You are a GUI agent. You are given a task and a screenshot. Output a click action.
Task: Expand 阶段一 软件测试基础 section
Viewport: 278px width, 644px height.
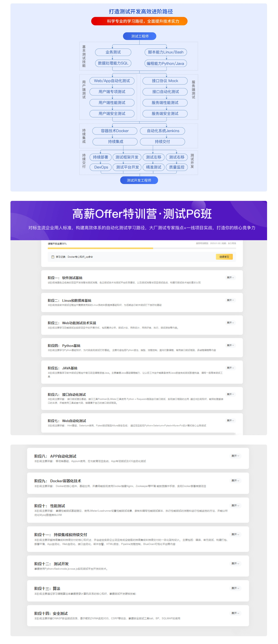(230, 278)
